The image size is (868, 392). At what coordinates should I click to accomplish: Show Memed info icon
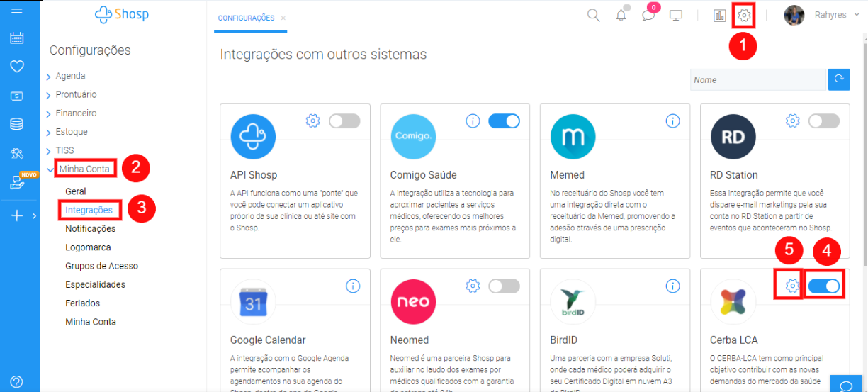tap(672, 121)
